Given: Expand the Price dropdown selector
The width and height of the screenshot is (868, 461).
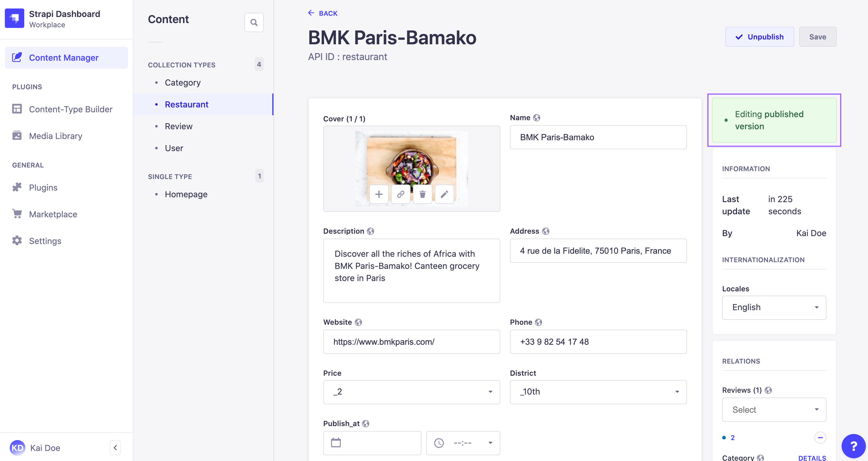Looking at the screenshot, I should click(410, 392).
